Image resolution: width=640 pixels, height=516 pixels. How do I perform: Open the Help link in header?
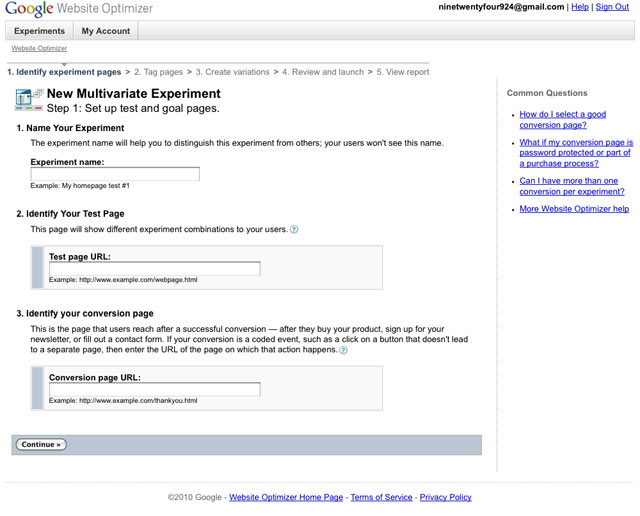(580, 7)
